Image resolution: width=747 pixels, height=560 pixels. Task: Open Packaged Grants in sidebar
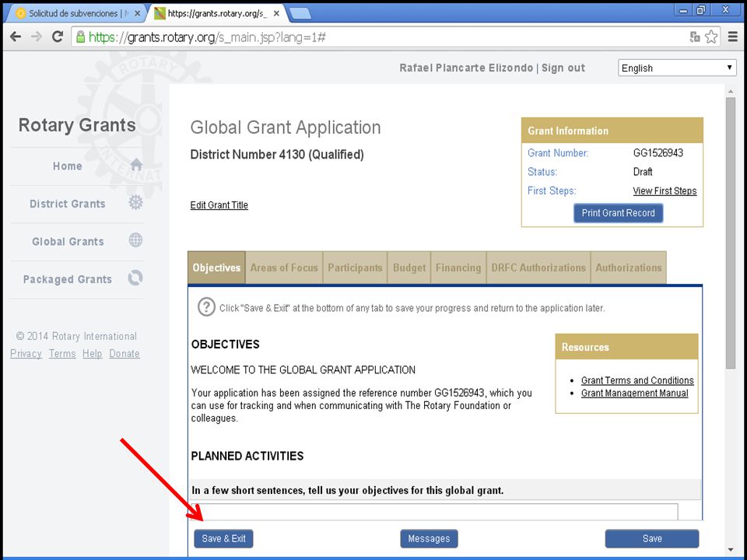tap(67, 279)
